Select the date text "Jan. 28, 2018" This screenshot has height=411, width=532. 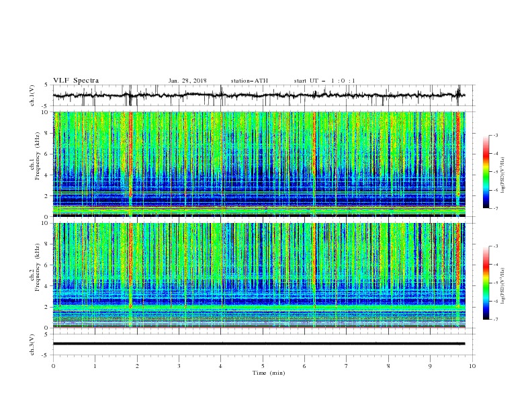[187, 81]
